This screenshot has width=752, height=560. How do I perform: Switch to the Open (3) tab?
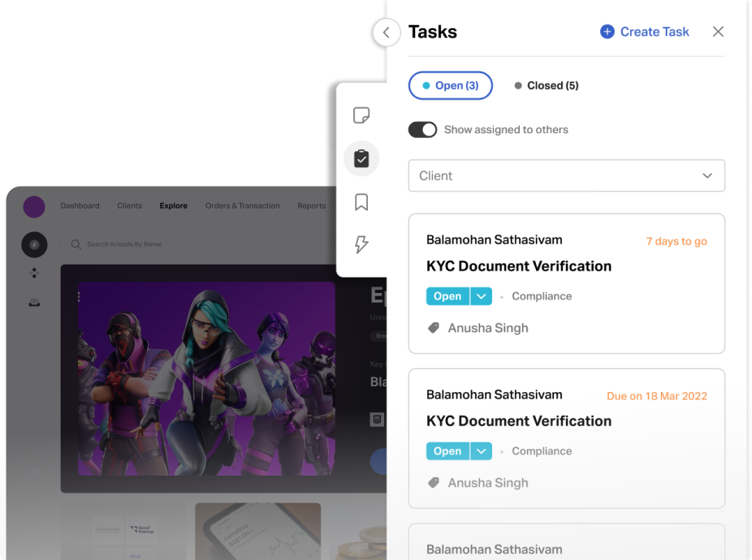pyautogui.click(x=451, y=85)
